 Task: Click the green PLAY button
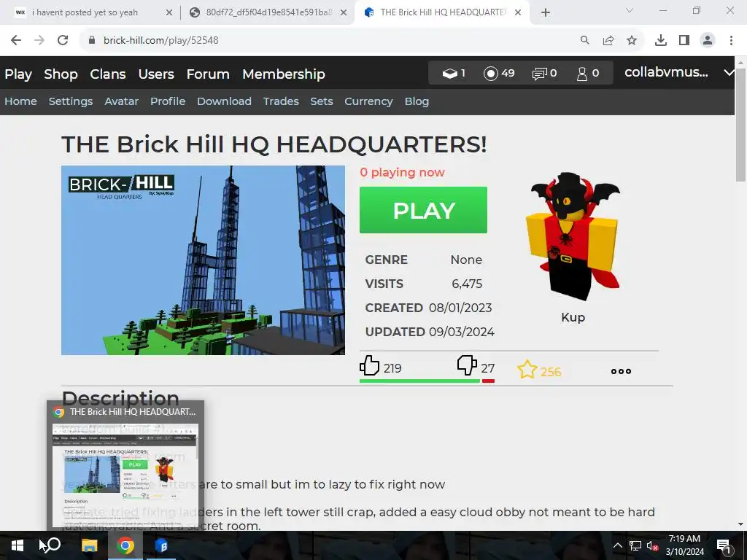coord(423,210)
